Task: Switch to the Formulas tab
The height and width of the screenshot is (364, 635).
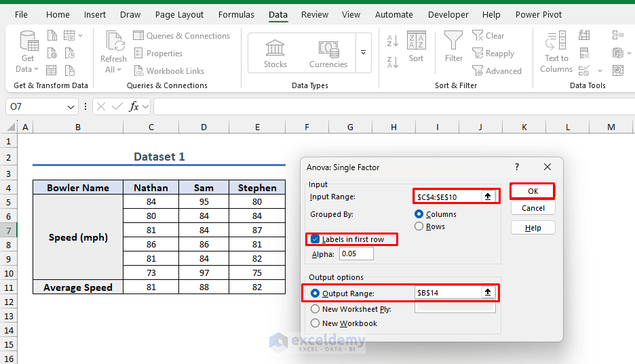Action: pos(236,15)
